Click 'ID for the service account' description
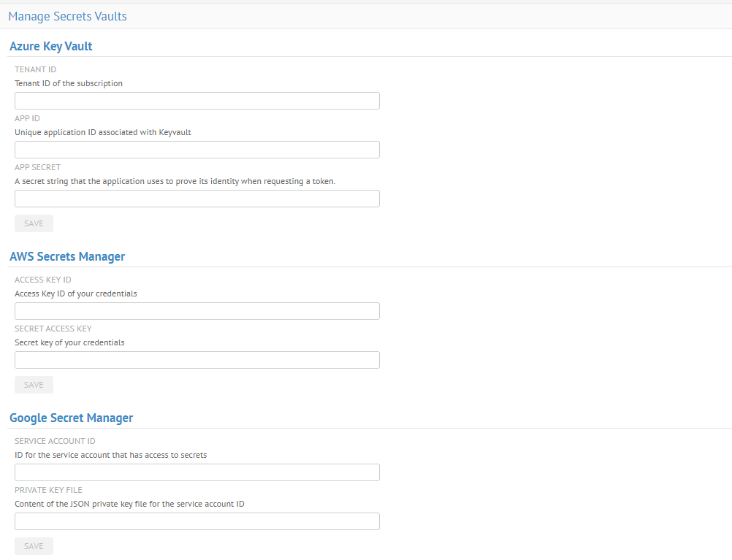 point(110,456)
